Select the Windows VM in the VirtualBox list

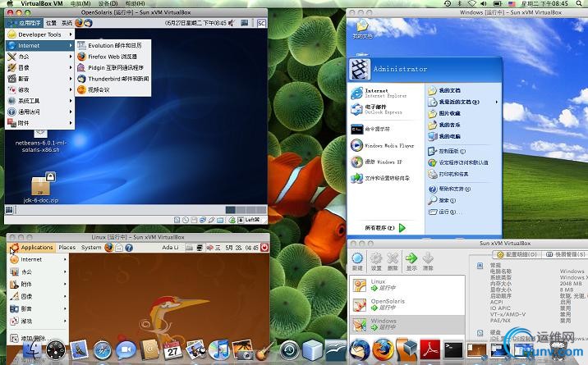point(407,324)
